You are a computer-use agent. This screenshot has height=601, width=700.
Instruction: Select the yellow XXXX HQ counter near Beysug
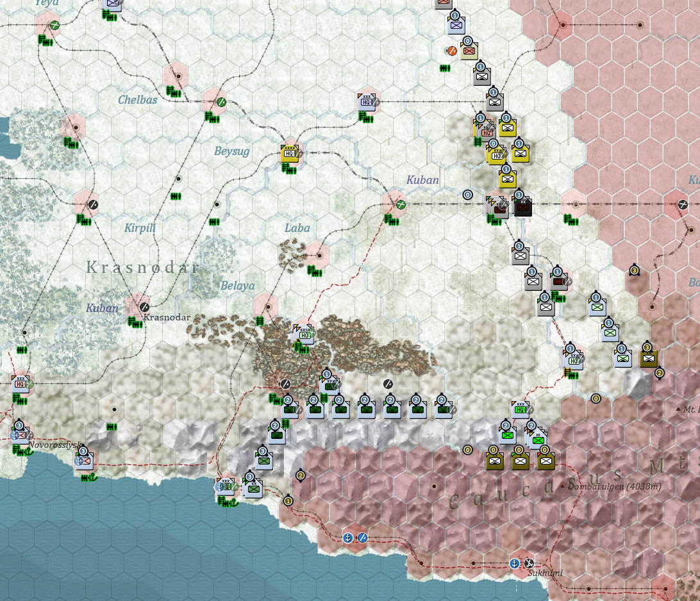pyautogui.click(x=289, y=154)
